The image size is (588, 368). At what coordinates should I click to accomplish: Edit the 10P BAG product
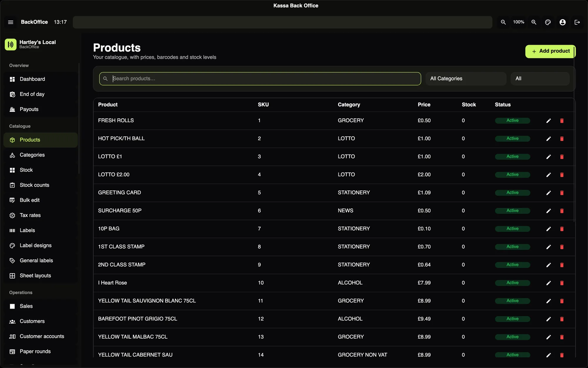click(x=549, y=229)
